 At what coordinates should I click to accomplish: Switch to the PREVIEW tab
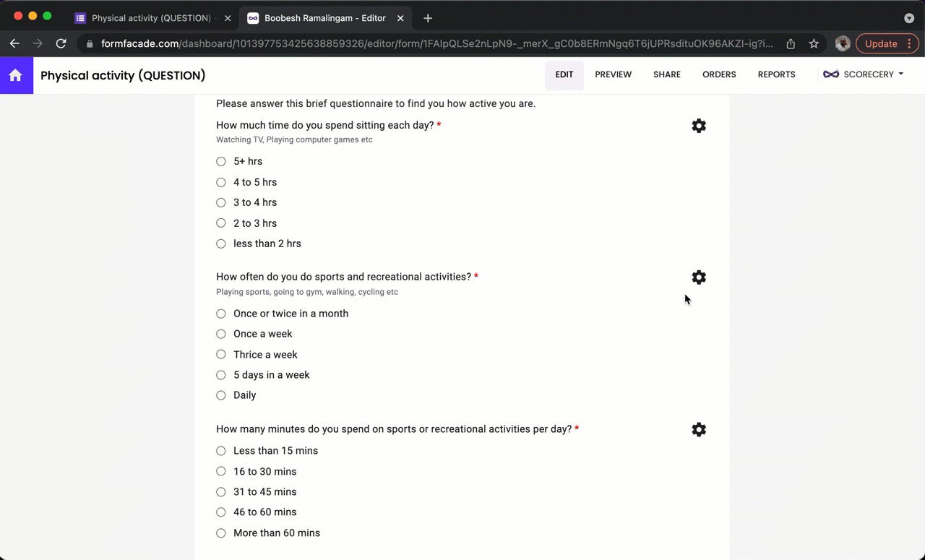click(613, 74)
